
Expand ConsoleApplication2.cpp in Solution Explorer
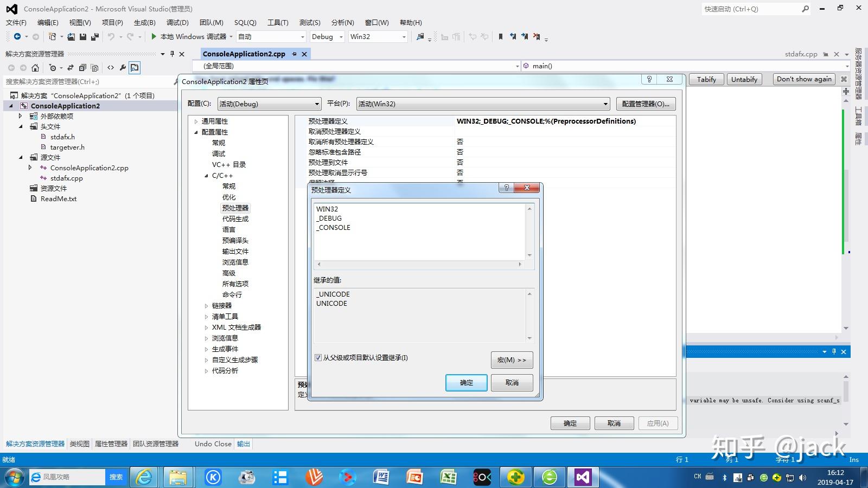pyautogui.click(x=30, y=168)
